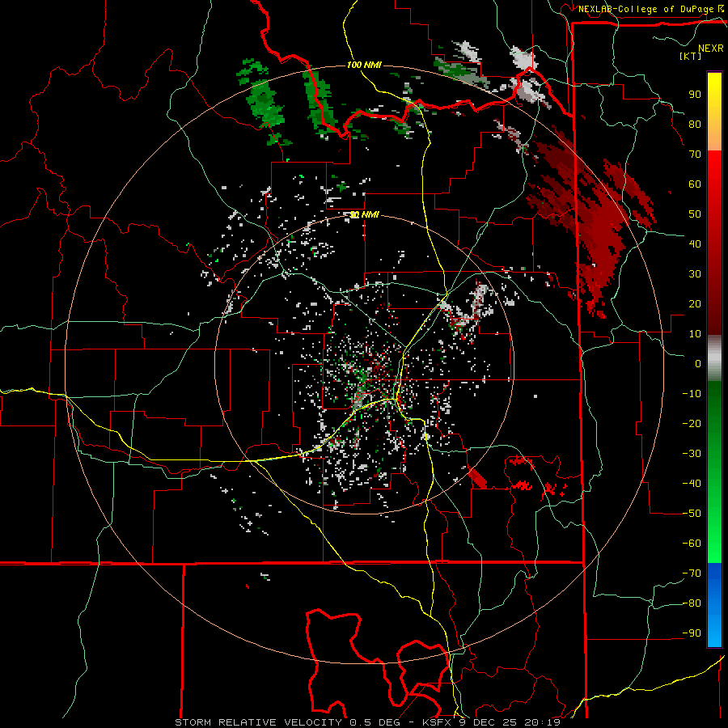Click the "50 NMI" range ring label

tap(365, 214)
